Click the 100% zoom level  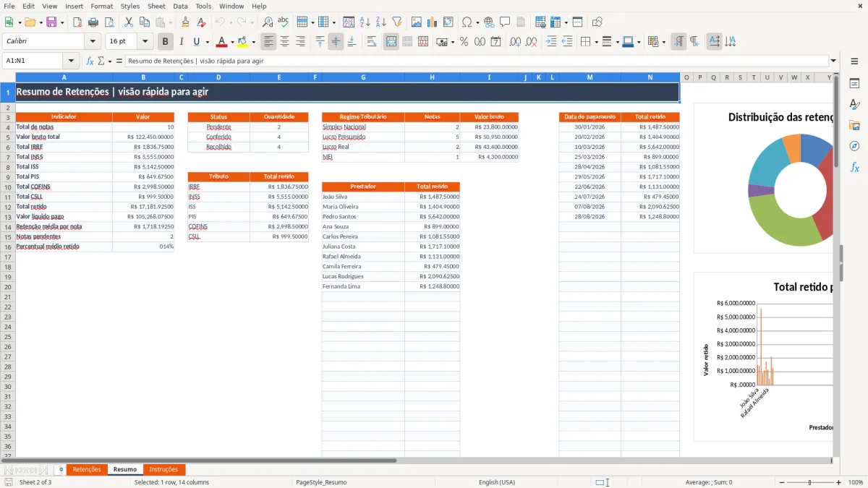[x=855, y=482]
